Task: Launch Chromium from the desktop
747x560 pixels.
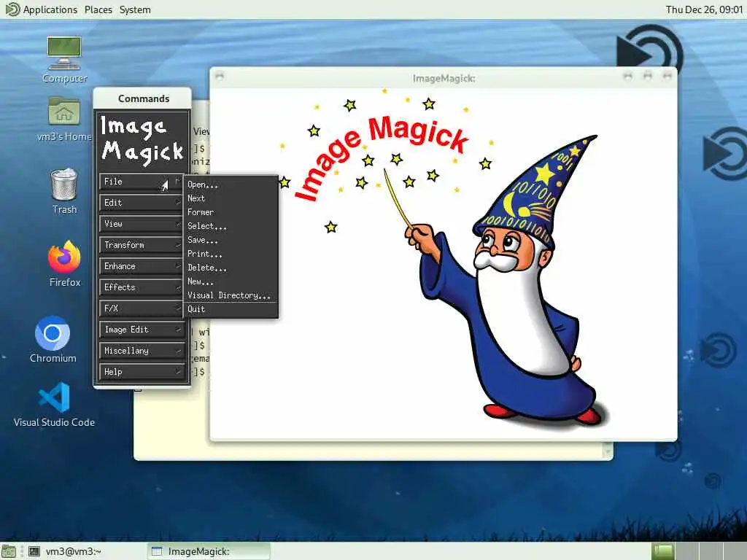Action: coord(53,340)
